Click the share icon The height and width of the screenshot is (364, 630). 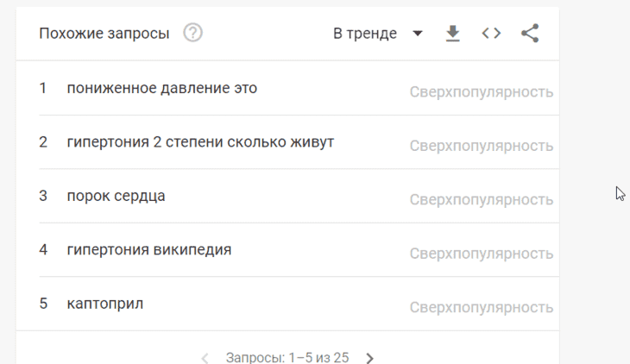coord(530,33)
